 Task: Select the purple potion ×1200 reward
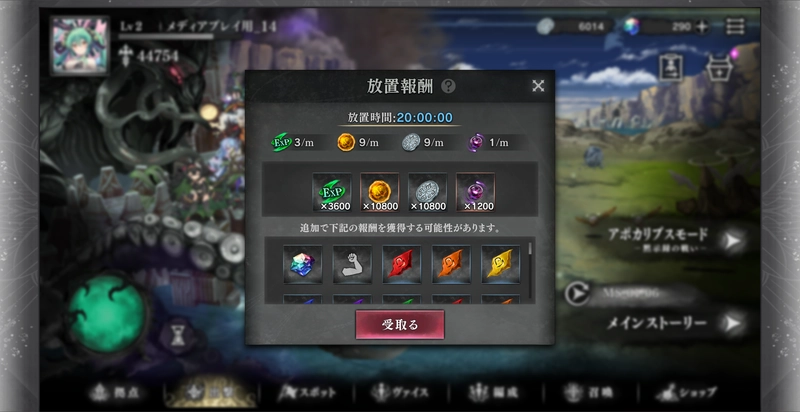point(476,193)
